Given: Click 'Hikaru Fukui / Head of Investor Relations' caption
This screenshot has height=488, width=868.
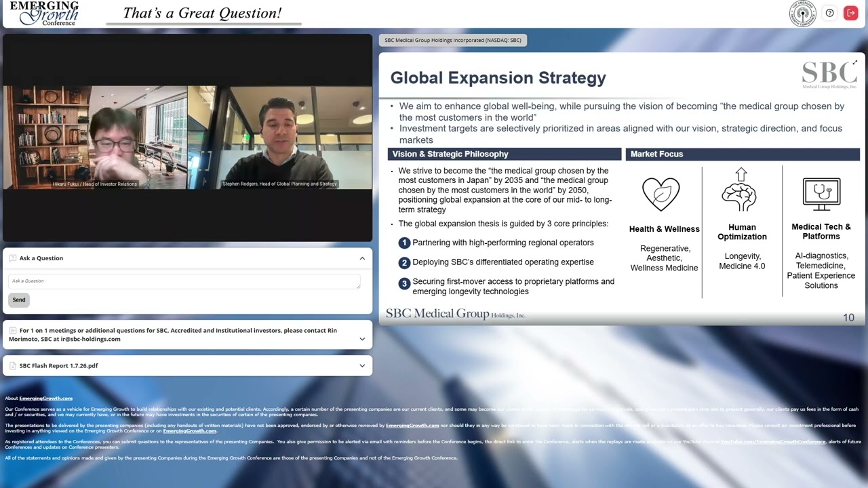Looking at the screenshot, I should click(x=95, y=184).
